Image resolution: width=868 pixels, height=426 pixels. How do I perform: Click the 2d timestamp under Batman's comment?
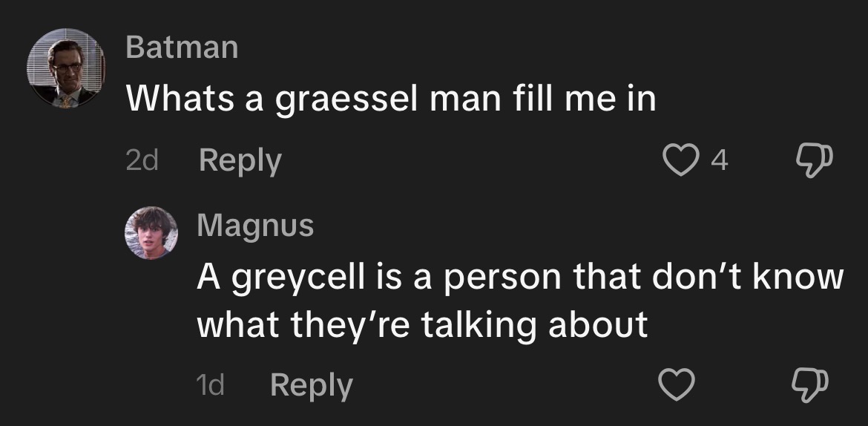[142, 160]
